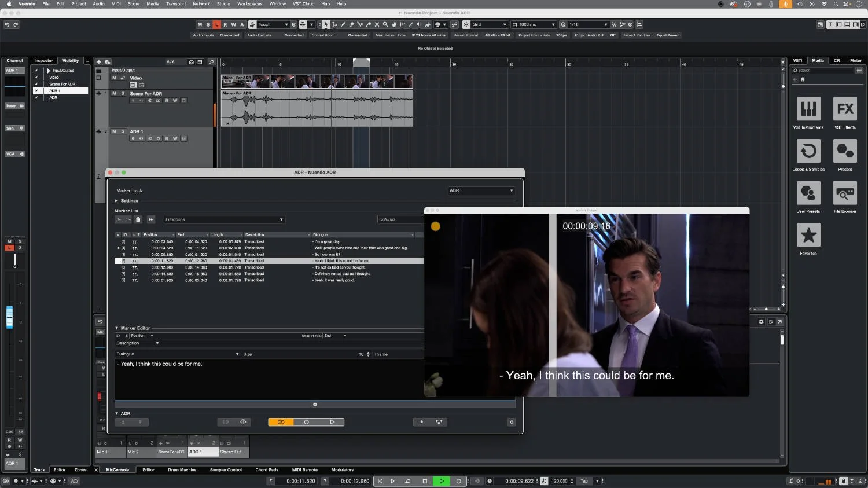Go to previous marker in transport bar
The width and height of the screenshot is (868, 488).
tap(380, 481)
